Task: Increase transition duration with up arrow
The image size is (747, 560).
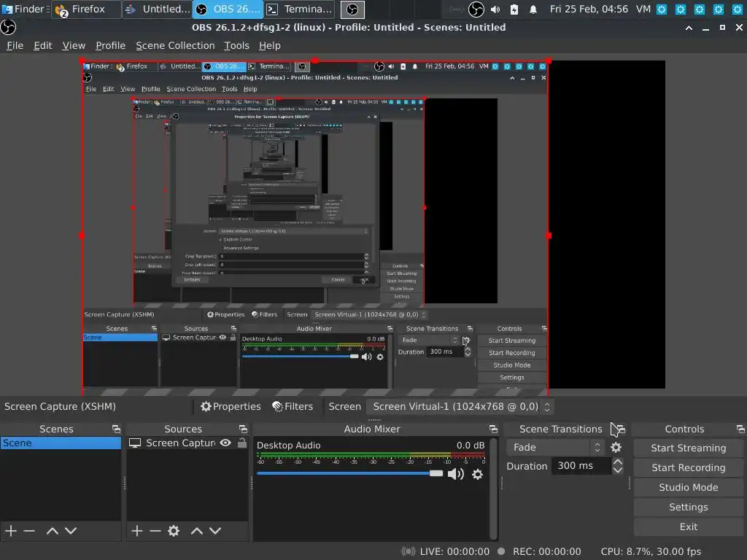Action: pos(617,462)
